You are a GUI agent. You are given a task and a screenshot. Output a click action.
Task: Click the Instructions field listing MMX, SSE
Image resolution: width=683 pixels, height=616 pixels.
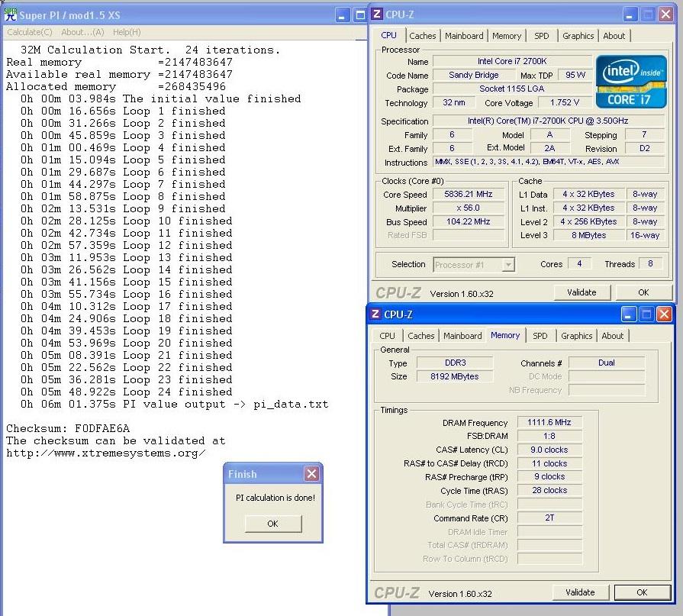(x=548, y=162)
